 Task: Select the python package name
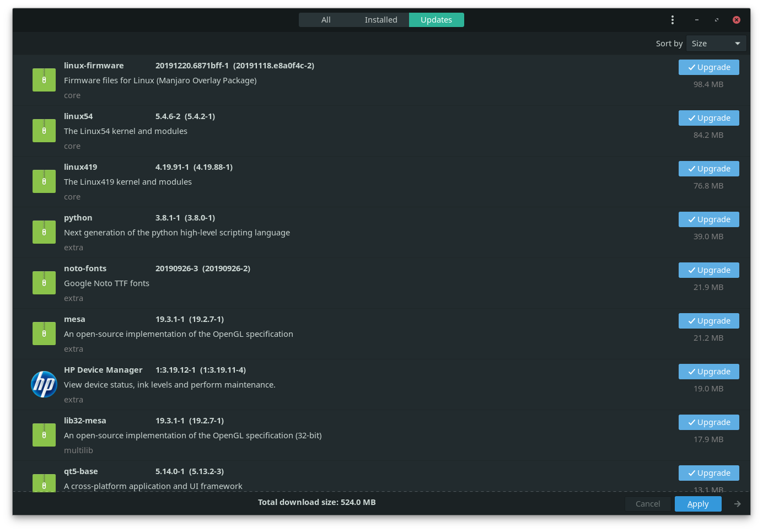point(78,218)
